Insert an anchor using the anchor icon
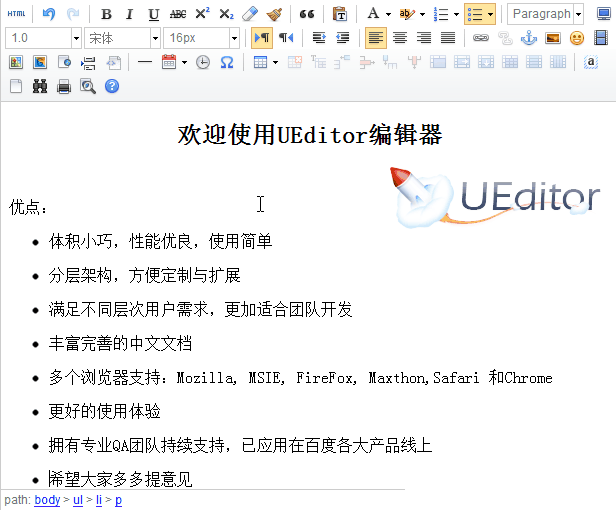The width and height of the screenshot is (616, 510). [x=529, y=38]
